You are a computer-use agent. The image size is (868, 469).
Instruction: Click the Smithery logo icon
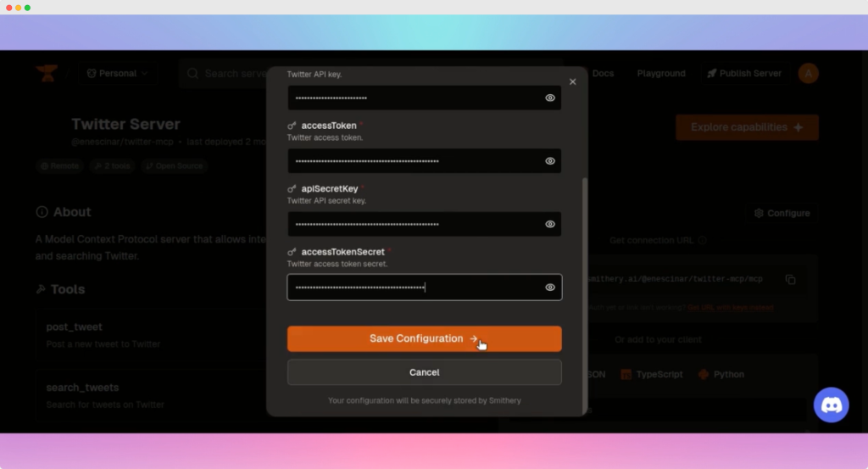click(47, 74)
